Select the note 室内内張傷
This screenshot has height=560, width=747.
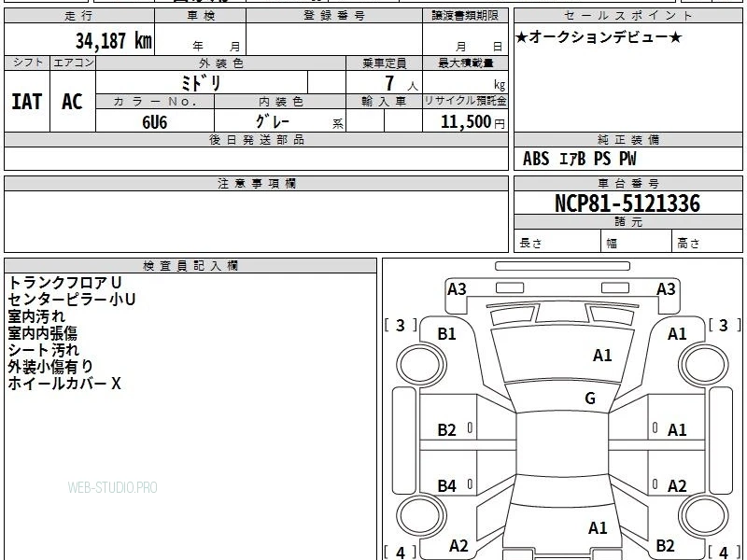[x=42, y=333]
